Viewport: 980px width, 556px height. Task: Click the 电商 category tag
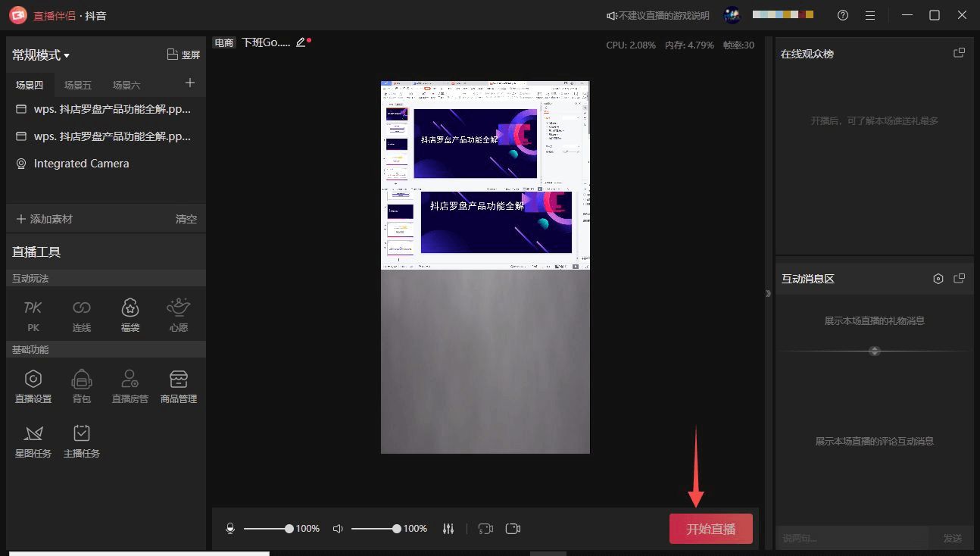pos(224,43)
